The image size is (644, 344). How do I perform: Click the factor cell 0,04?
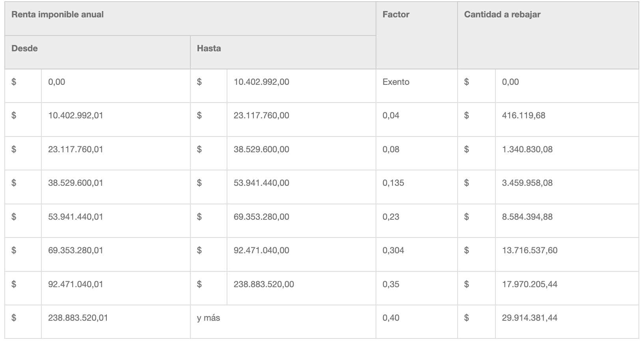tap(391, 116)
